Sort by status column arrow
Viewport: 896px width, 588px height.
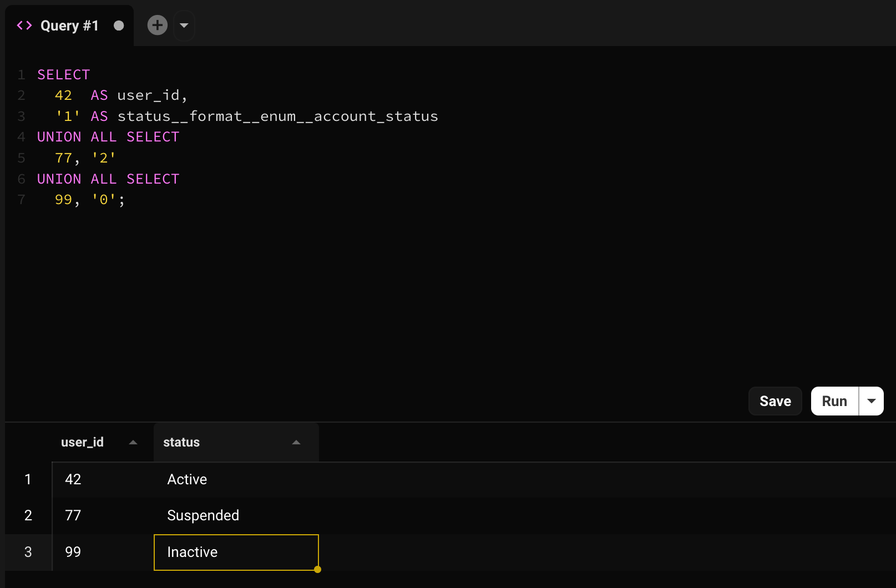click(296, 443)
